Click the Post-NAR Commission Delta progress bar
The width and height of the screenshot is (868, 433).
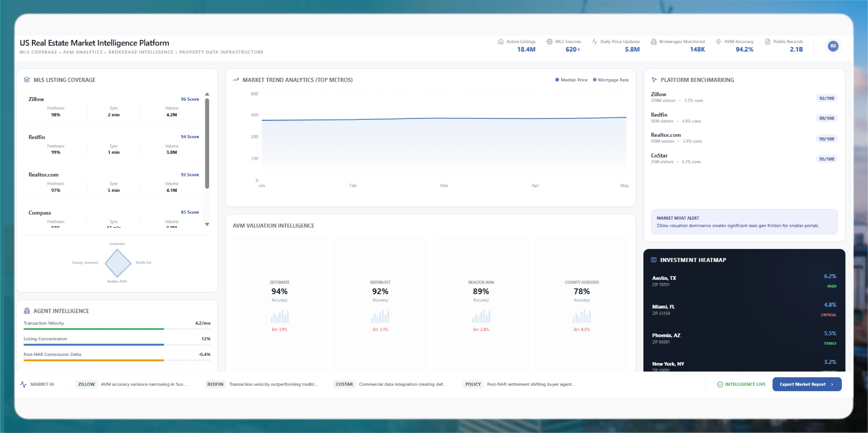(117, 360)
